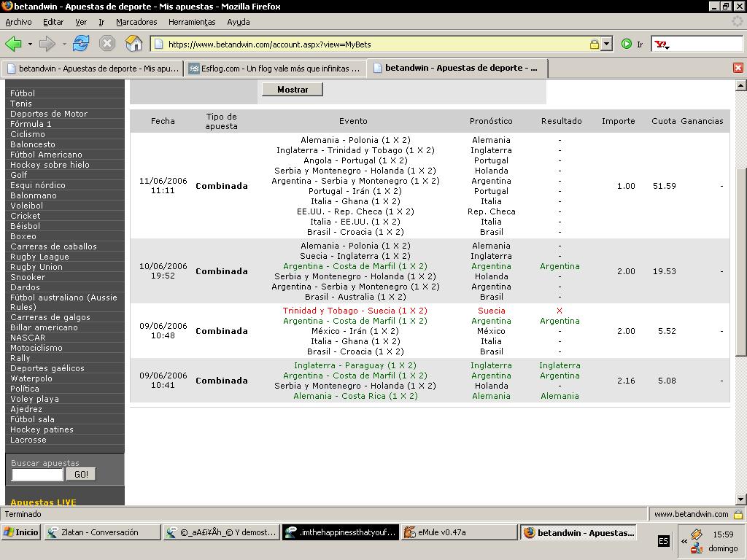Viewport: 747px width, 560px height.
Task: Open the Ver menu
Action: [x=81, y=22]
